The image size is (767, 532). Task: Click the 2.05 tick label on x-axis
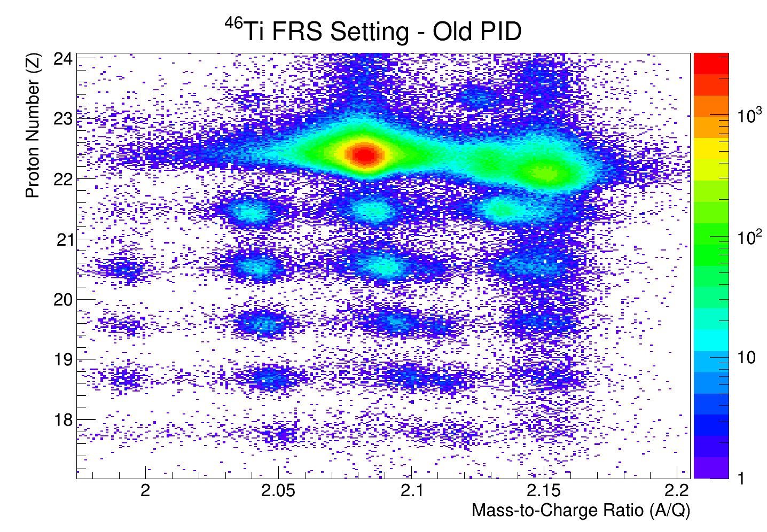tap(278, 490)
